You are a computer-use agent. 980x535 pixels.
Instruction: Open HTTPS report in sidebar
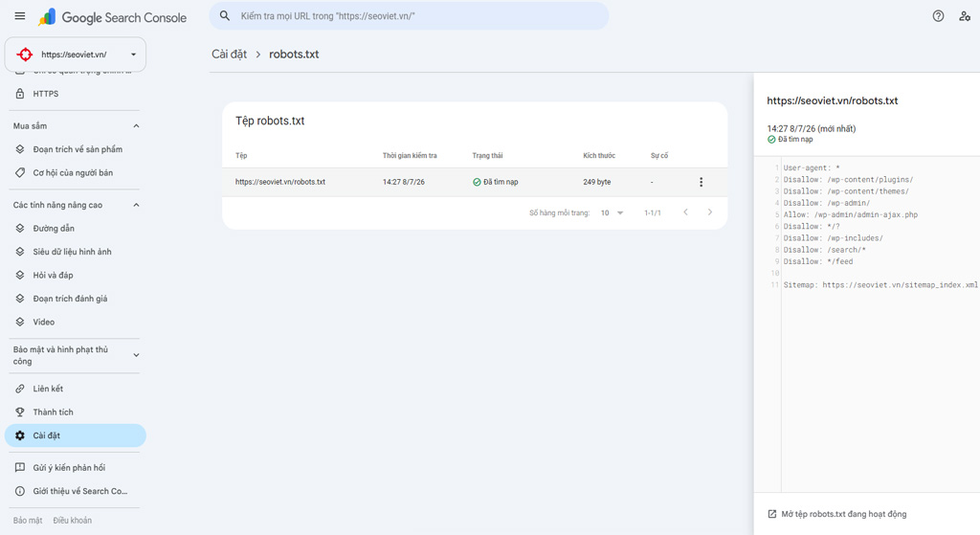[x=75, y=94]
